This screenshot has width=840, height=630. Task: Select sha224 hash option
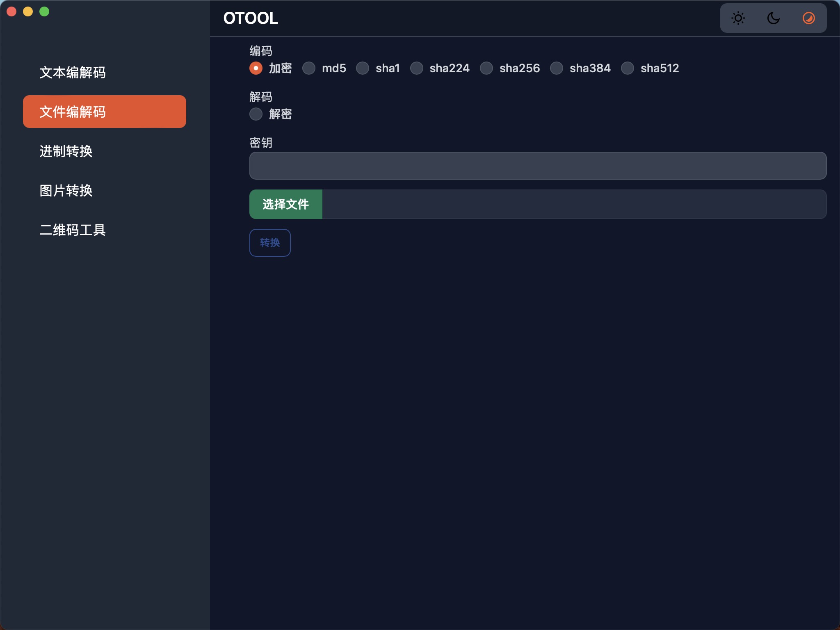click(417, 68)
